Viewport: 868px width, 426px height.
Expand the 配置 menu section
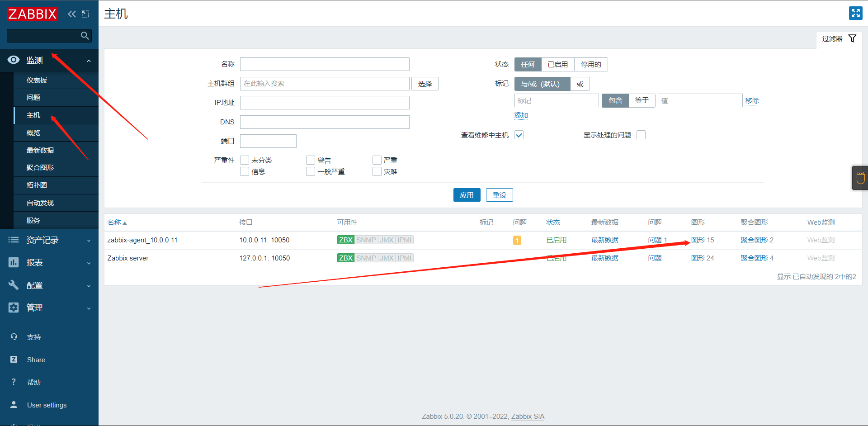[x=49, y=285]
